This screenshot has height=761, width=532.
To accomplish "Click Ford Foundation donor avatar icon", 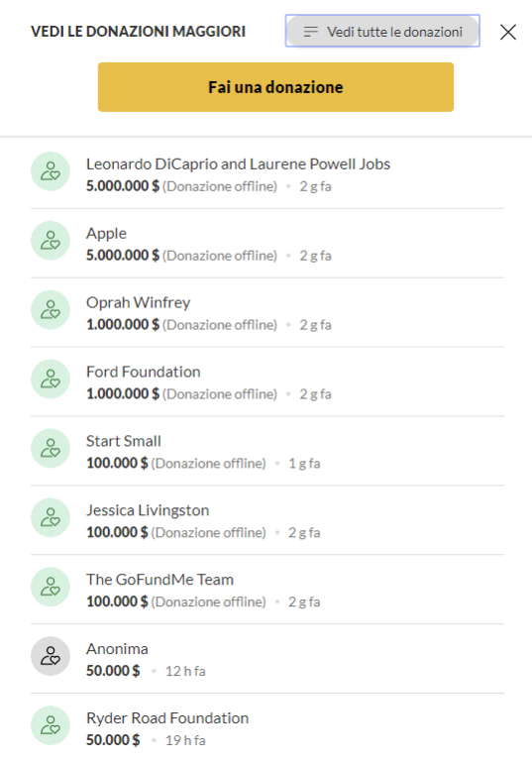I will [x=51, y=380].
